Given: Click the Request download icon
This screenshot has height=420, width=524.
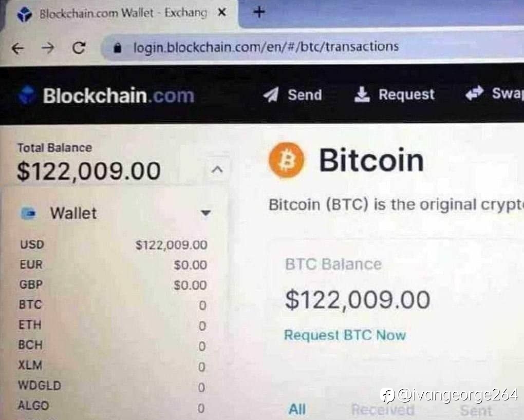Looking at the screenshot, I should click(362, 94).
